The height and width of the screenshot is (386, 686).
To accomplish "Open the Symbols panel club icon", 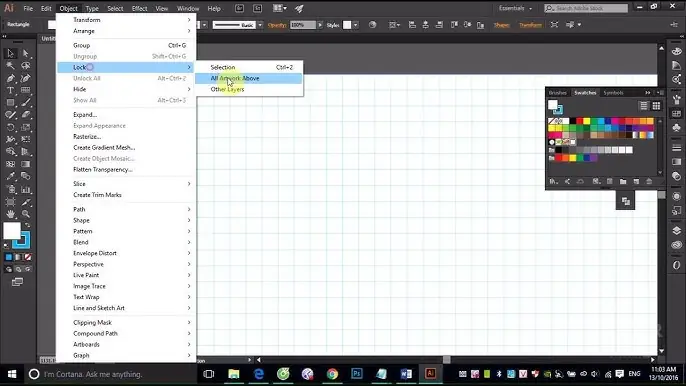I will pos(676,128).
